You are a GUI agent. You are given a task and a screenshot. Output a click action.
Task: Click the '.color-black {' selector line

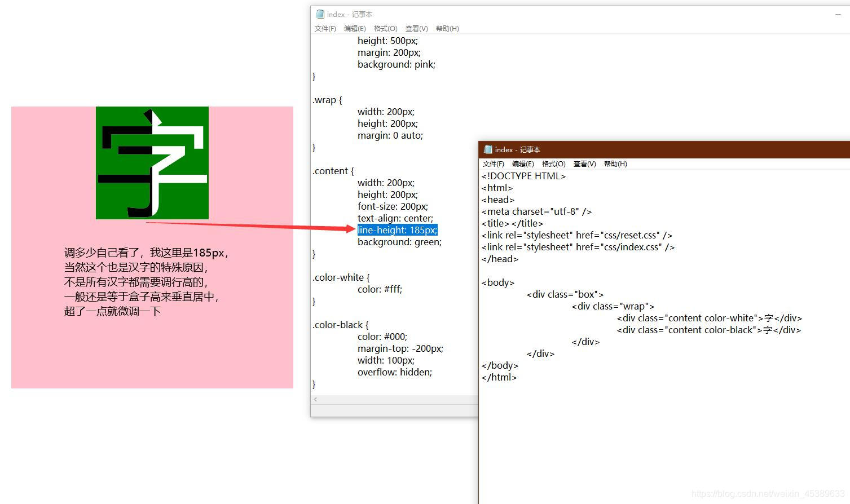[x=341, y=325]
